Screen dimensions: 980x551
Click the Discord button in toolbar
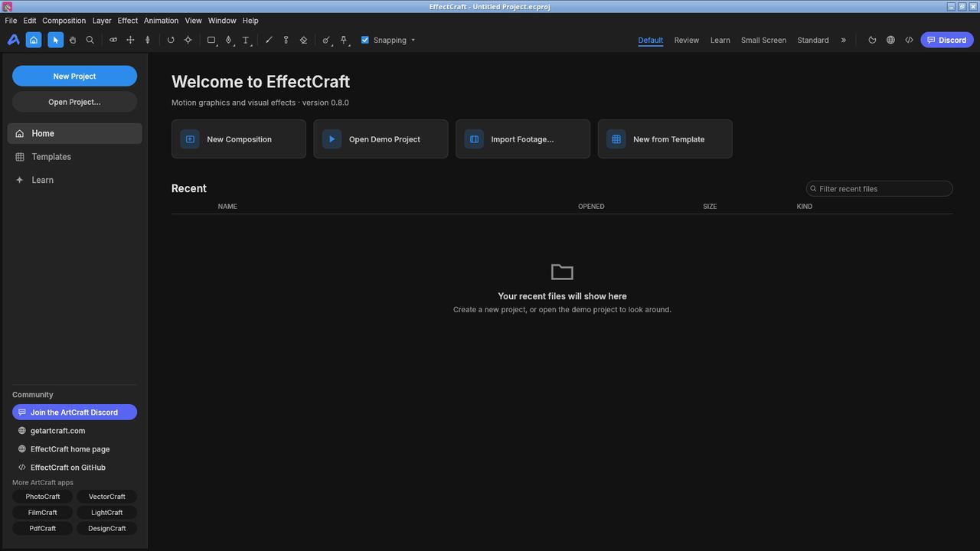(x=947, y=40)
